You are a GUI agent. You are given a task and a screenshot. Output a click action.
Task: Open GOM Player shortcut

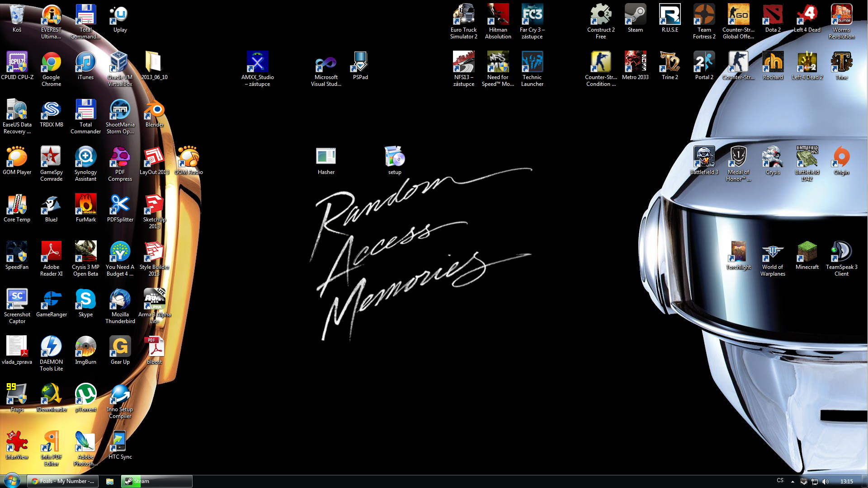17,161
